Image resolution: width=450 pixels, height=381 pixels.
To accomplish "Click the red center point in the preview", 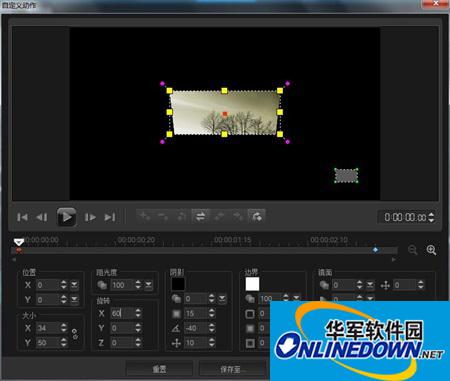I will click(x=225, y=114).
